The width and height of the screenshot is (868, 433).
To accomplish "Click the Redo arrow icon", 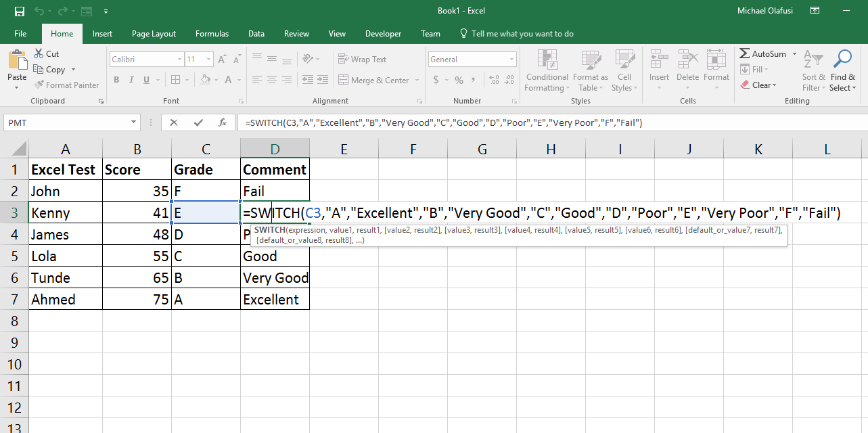I will [x=62, y=11].
